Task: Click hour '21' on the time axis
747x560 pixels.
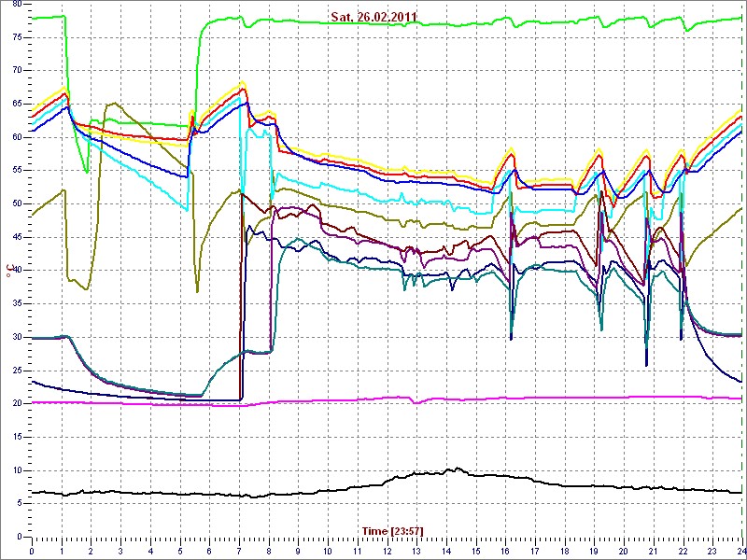Action: 652,550
